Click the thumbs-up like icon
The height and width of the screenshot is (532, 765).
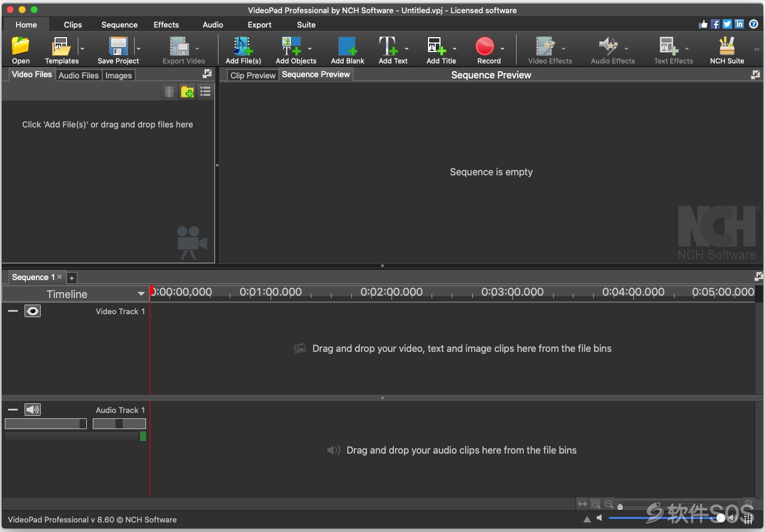703,25
